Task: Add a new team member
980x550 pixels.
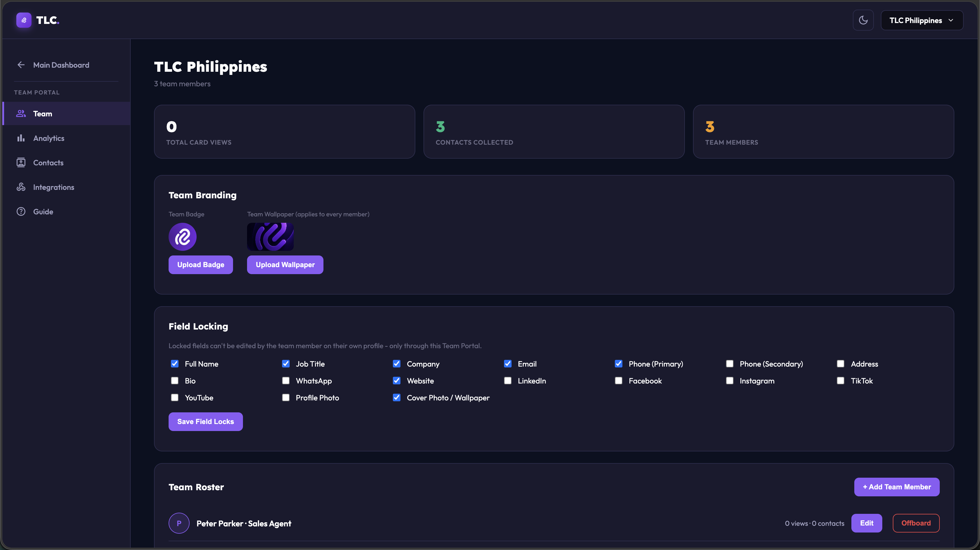Action: coord(897,487)
